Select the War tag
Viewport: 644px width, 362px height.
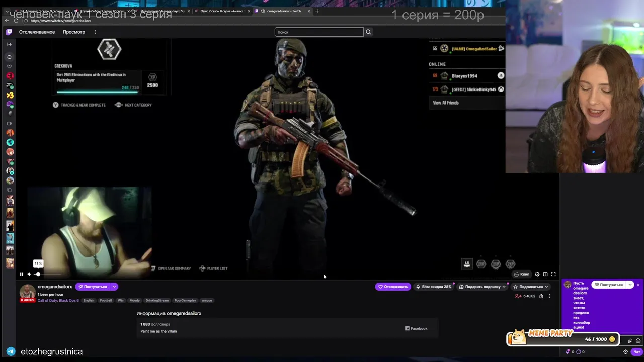click(x=121, y=300)
